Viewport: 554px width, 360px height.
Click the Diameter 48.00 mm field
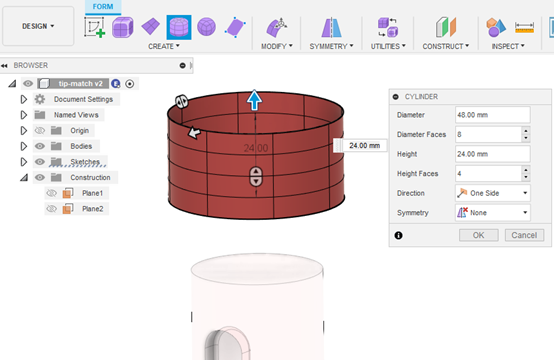[493, 115]
